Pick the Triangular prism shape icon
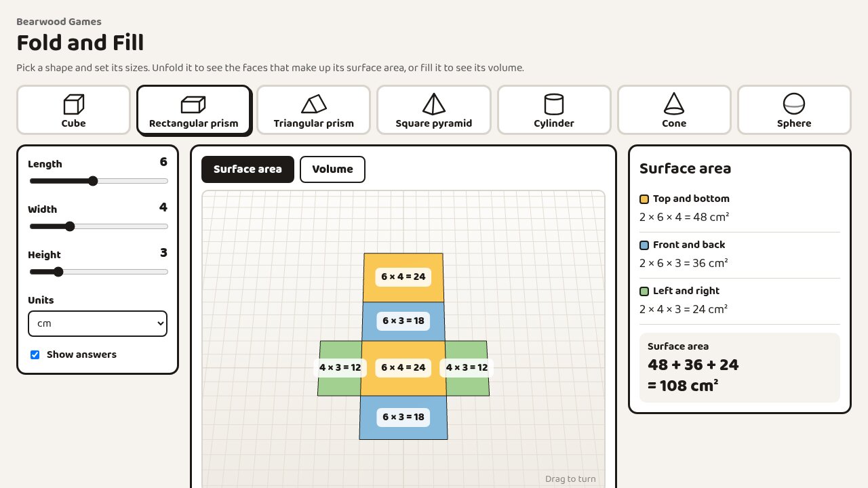 coord(314,104)
